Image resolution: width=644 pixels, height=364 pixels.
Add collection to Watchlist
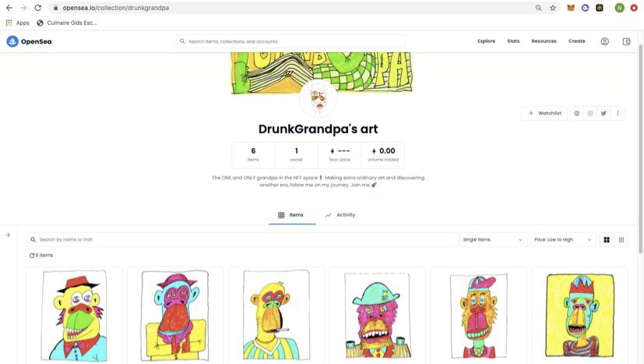tap(544, 113)
